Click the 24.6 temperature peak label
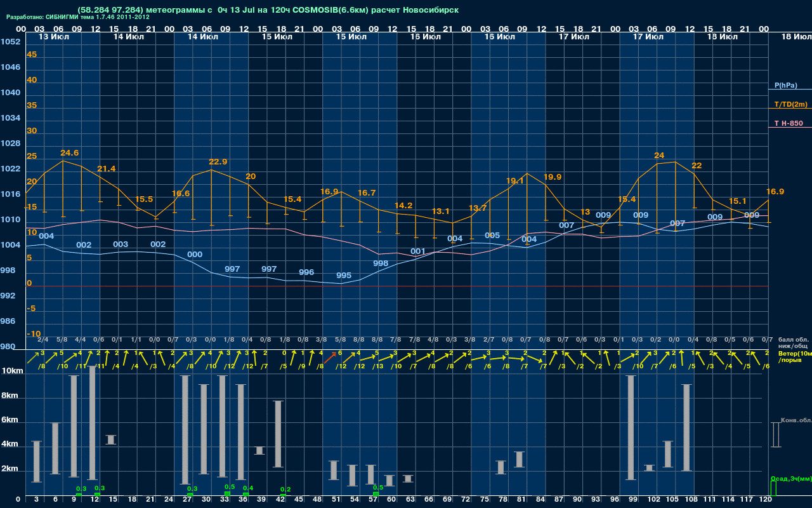812x508 pixels. (x=70, y=153)
